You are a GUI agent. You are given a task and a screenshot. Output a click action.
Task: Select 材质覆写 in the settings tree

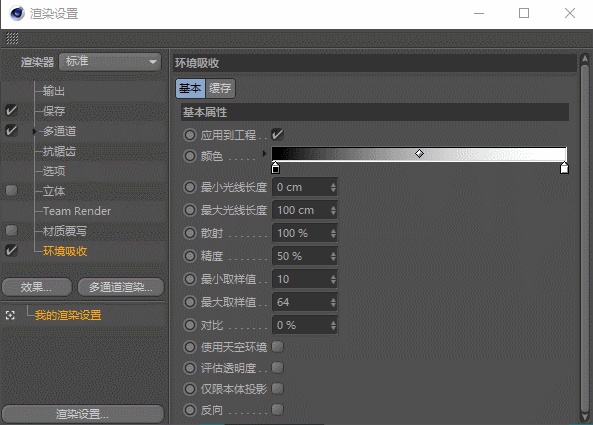(65, 231)
